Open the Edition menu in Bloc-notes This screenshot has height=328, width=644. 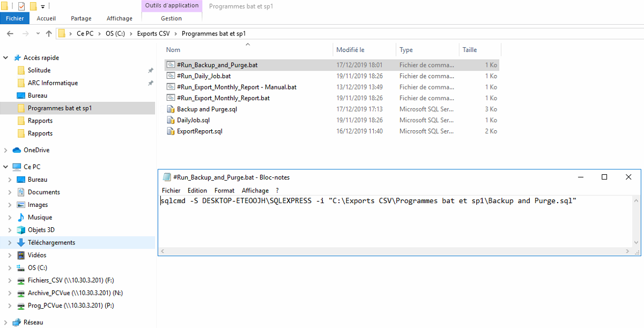click(197, 190)
